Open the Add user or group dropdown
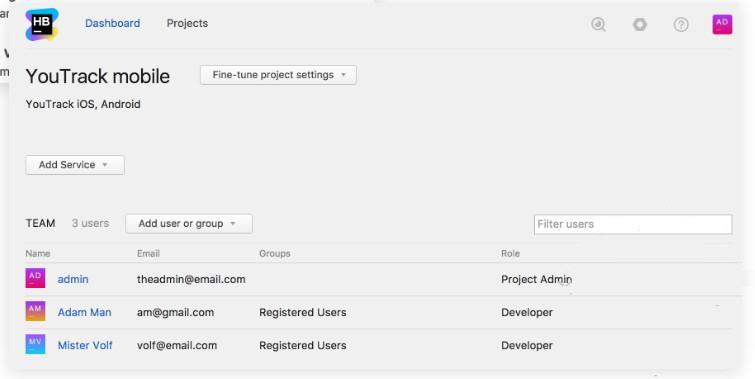The image size is (755, 379). (x=189, y=224)
